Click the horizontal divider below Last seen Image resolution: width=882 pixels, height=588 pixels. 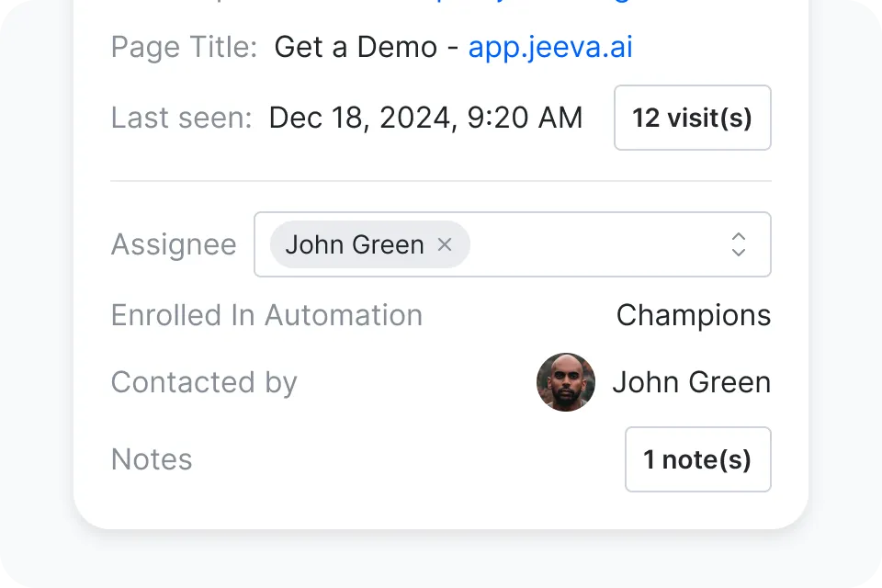(x=441, y=181)
